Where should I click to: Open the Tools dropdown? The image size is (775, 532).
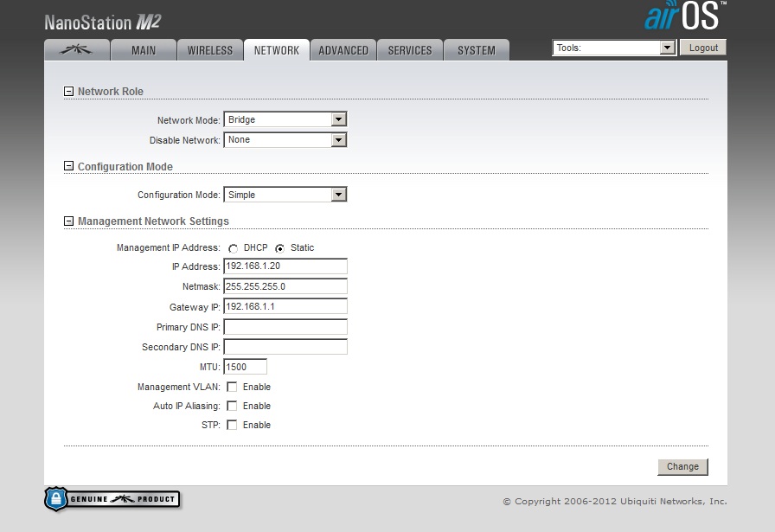(614, 48)
